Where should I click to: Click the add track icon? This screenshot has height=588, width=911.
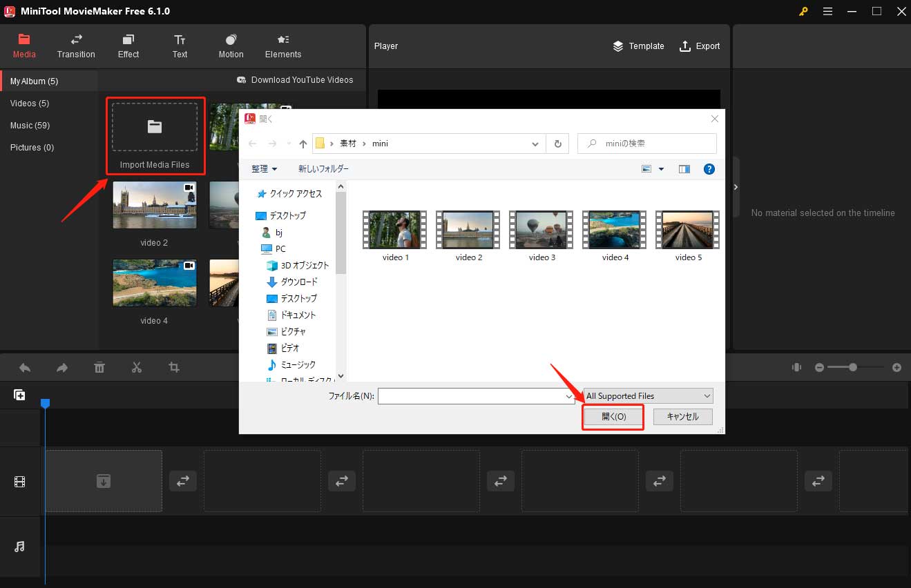[x=19, y=395]
